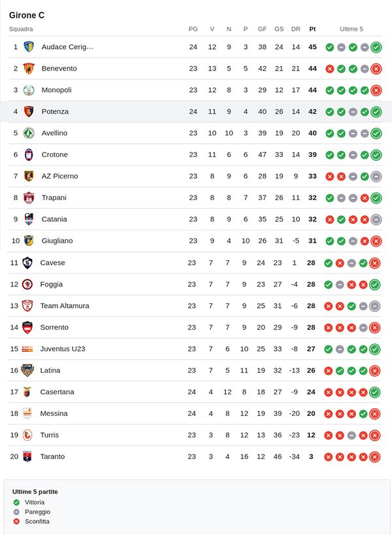Viewport: 392px width, 535px height.
Task: Click the Crotone team crest icon
Action: 28,155
